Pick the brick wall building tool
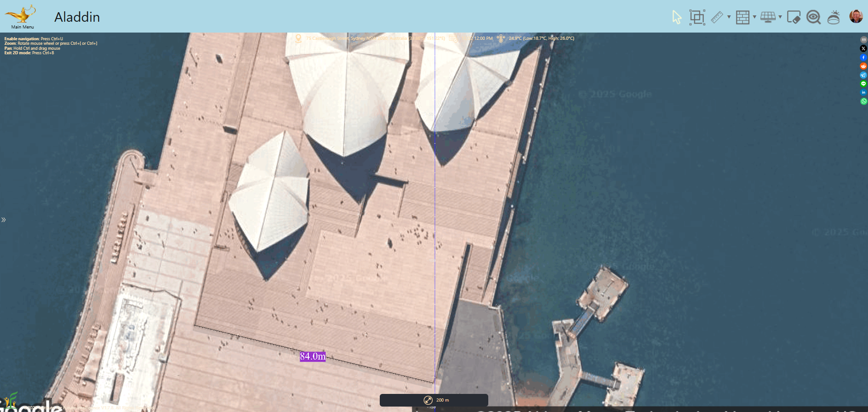The image size is (868, 412). tap(743, 17)
